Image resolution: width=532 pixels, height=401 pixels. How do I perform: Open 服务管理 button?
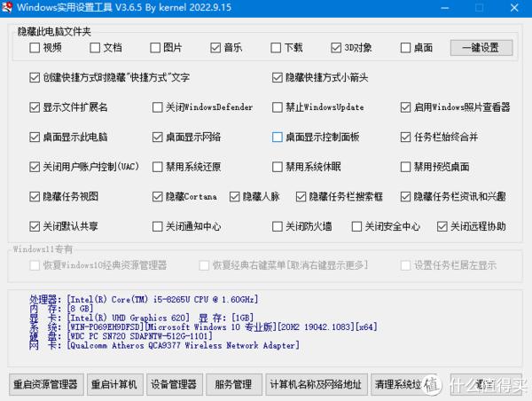pyautogui.click(x=234, y=385)
